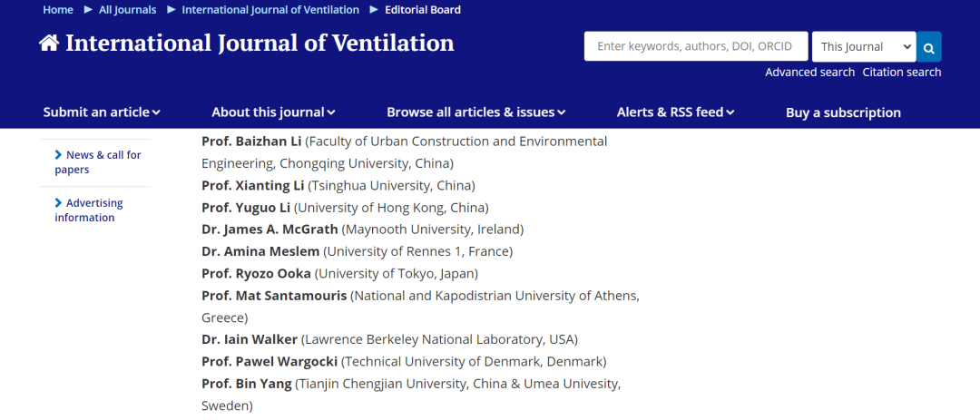Open the This Journal scope dropdown
The width and height of the screenshot is (980, 420).
tap(864, 47)
